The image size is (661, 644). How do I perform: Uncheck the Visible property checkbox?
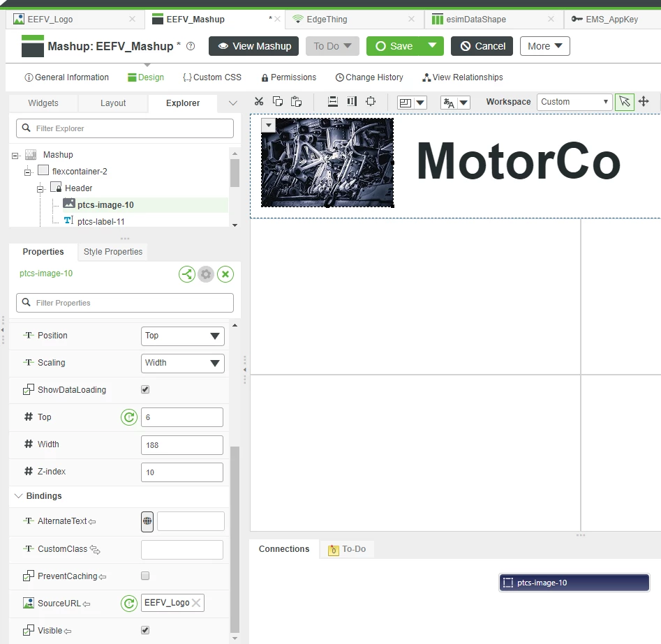pos(145,629)
